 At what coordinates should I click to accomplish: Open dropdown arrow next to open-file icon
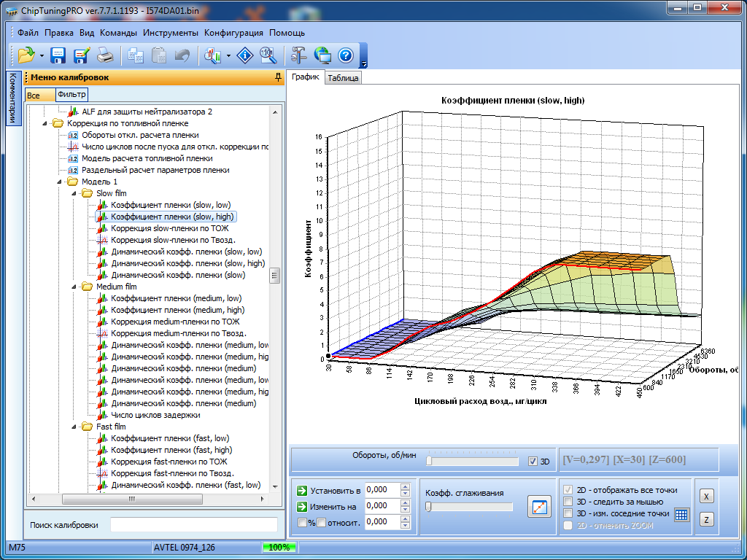(x=42, y=55)
